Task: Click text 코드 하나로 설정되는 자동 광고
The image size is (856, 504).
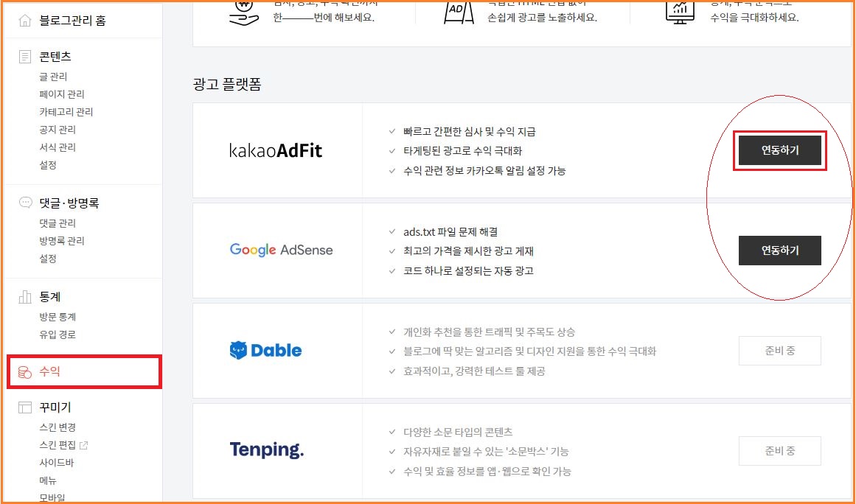Action: coord(468,270)
